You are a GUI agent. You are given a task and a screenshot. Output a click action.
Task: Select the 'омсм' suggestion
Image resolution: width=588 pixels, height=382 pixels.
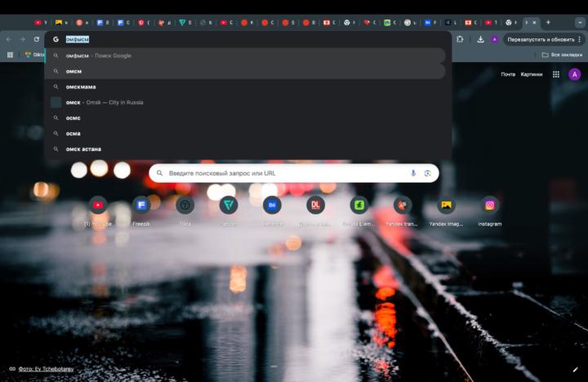pos(245,71)
